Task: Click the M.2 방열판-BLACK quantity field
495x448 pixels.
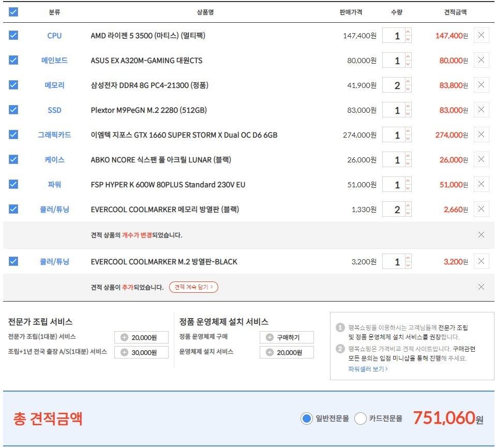Action: click(x=393, y=261)
